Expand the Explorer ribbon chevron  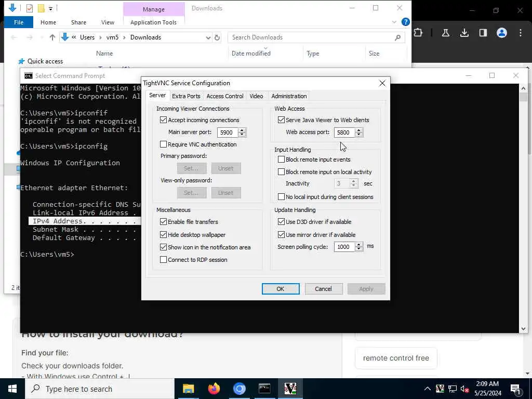tap(394, 22)
